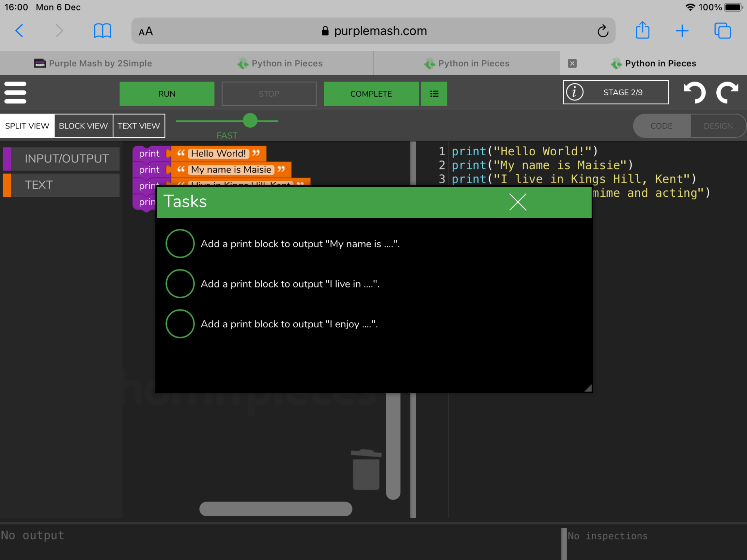The height and width of the screenshot is (560, 747).
Task: Select the Hello World! print block
Action: pos(149,153)
